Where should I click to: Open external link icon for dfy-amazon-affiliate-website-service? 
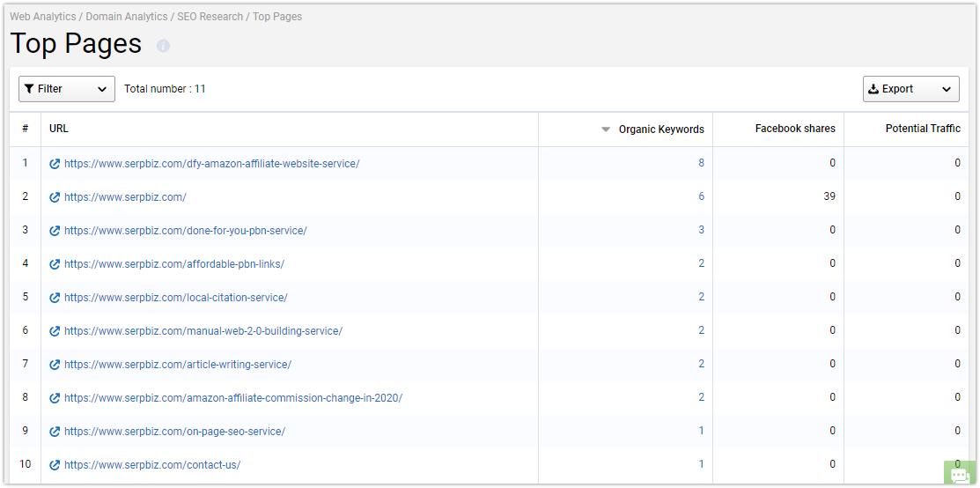coord(55,164)
